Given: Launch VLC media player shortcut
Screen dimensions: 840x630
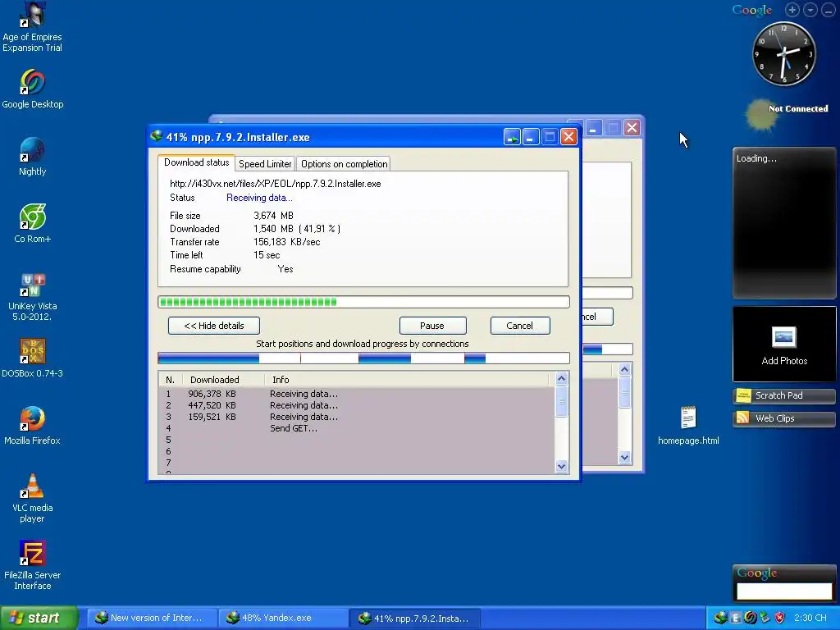Looking at the screenshot, I should [32, 486].
